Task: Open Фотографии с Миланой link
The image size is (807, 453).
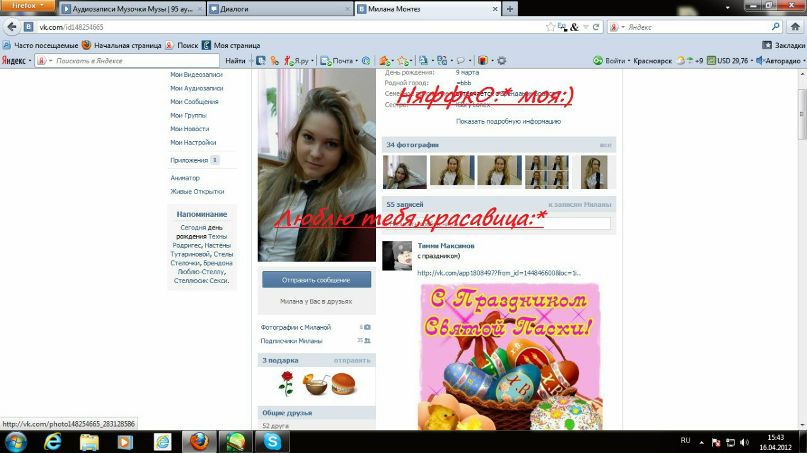Action: (295, 327)
